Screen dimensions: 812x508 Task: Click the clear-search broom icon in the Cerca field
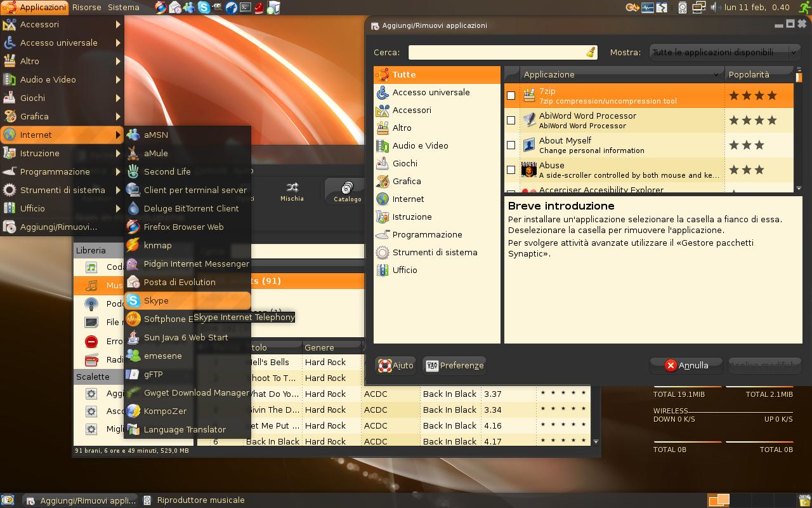[591, 52]
